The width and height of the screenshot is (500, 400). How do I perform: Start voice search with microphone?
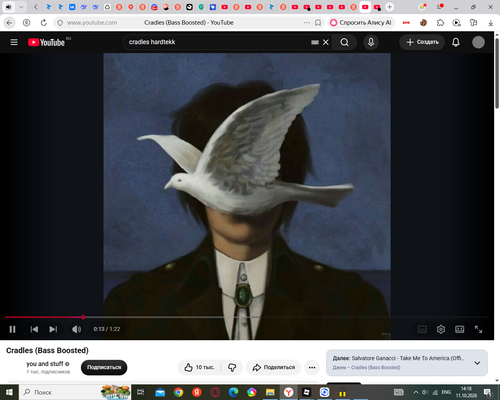click(371, 42)
